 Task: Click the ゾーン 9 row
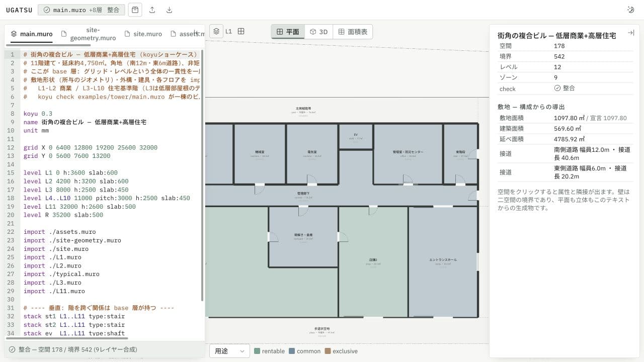[x=566, y=77]
